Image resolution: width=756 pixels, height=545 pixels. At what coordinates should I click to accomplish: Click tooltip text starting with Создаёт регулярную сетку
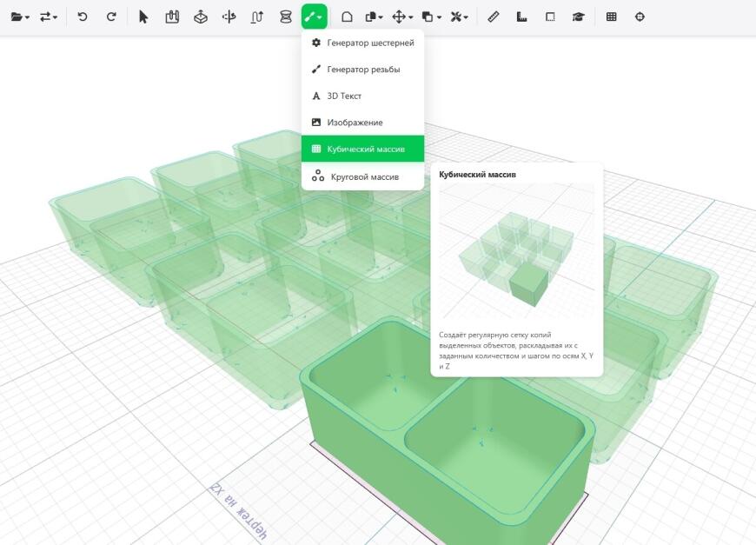coord(516,350)
